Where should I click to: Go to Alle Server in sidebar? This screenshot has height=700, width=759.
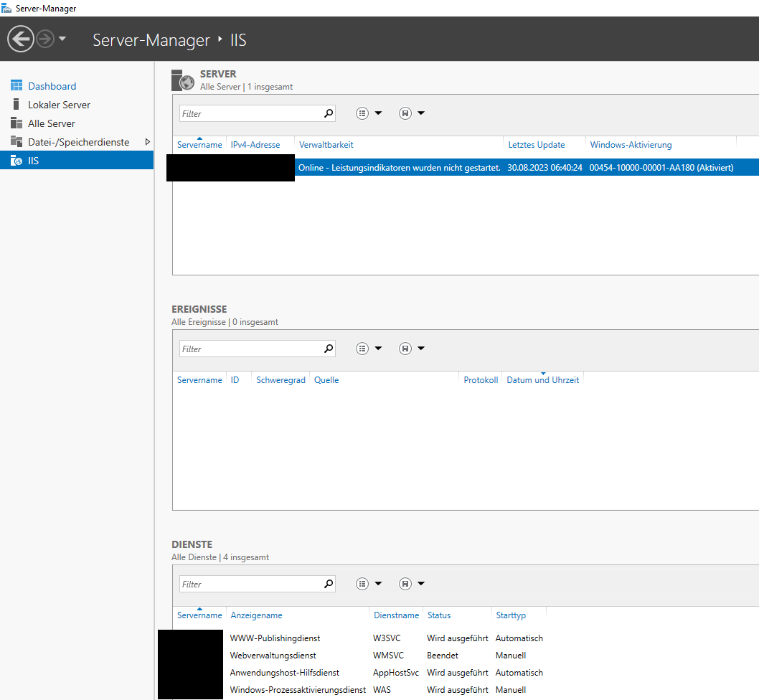[51, 123]
